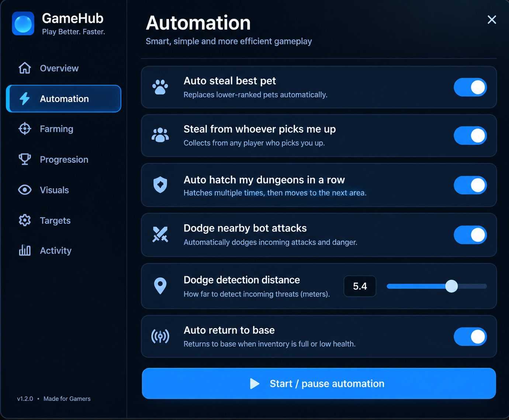The width and height of the screenshot is (509, 420).
Task: Disable Auto steal best pet toggle
Action: click(470, 87)
